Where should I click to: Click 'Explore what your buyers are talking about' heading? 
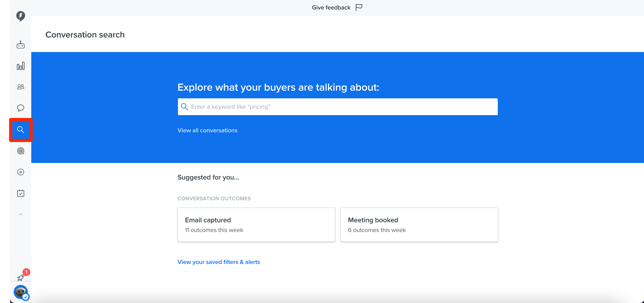tap(278, 87)
